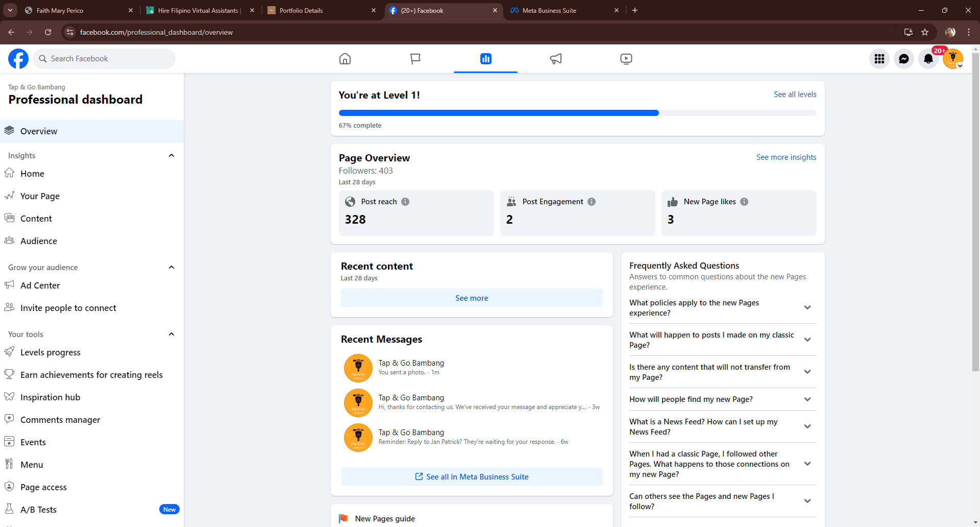Viewport: 980px width, 527px height.
Task: Show New Page likes info icon
Action: click(744, 202)
